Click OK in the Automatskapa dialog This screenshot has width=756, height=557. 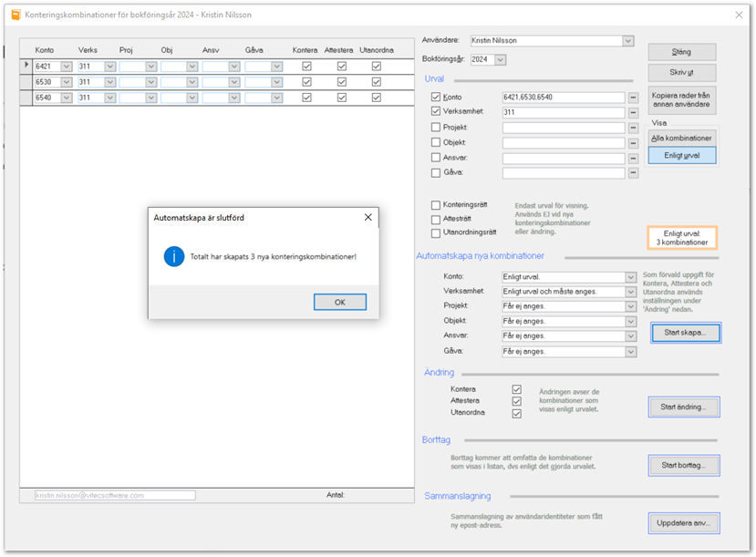(x=339, y=303)
